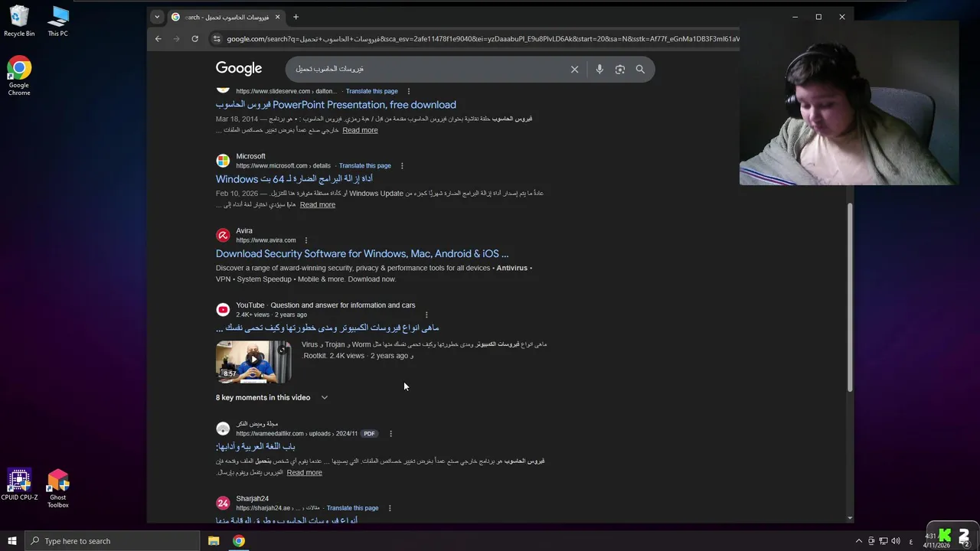Open This PC desktop icon
This screenshot has width=980, height=551.
coord(58,21)
